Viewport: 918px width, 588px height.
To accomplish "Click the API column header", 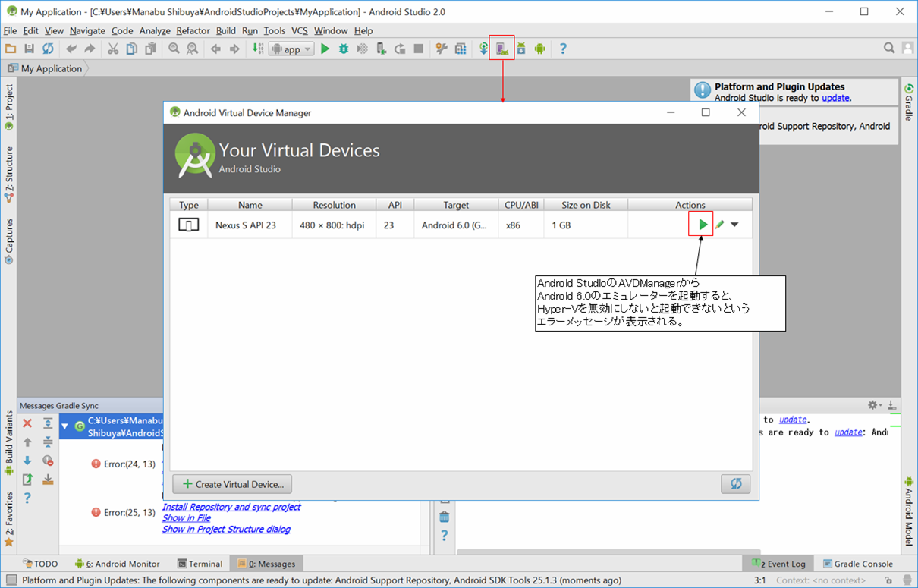I will 395,205.
